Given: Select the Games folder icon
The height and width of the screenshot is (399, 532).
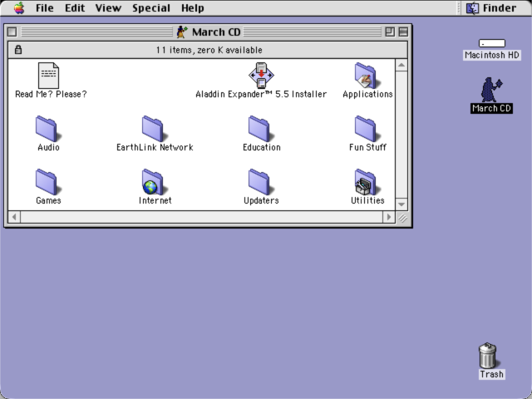Looking at the screenshot, I should click(48, 182).
